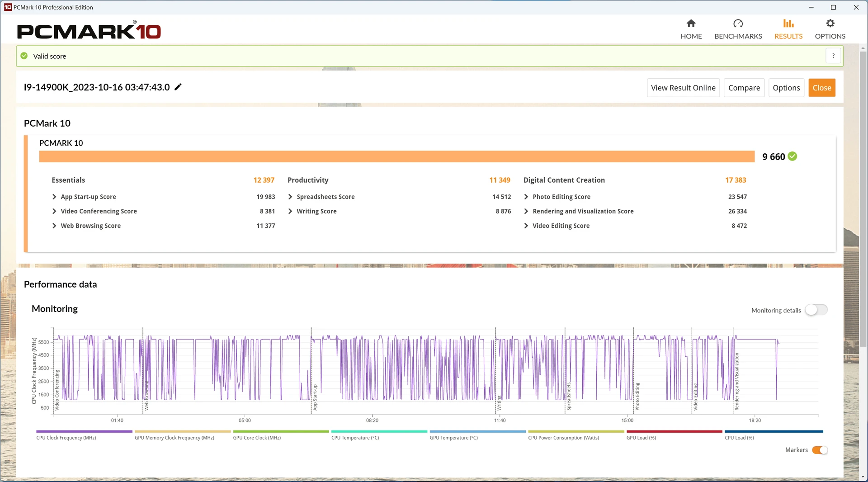Click the Spreadsheets chart marker
This screenshot has height=482, width=868.
[569, 397]
